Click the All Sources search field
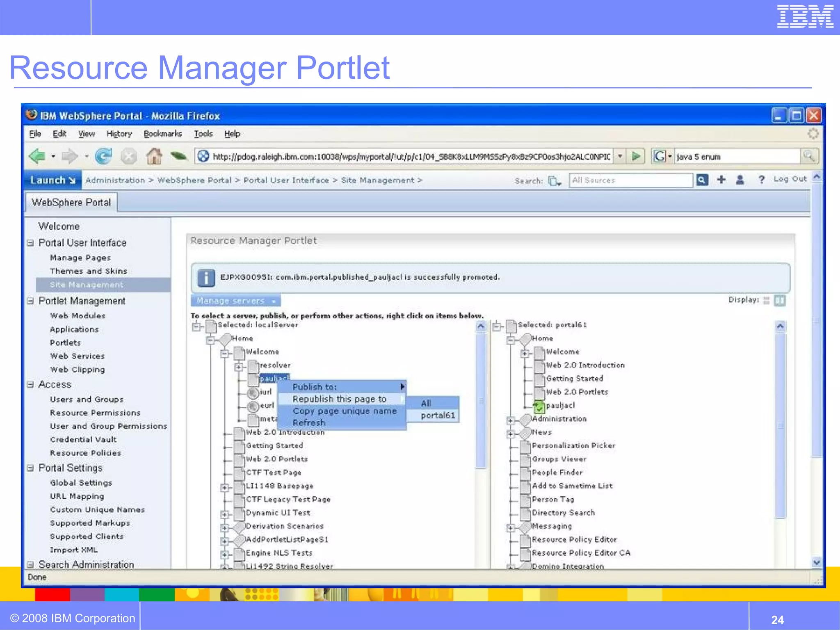This screenshot has width=840, height=630. (x=630, y=180)
